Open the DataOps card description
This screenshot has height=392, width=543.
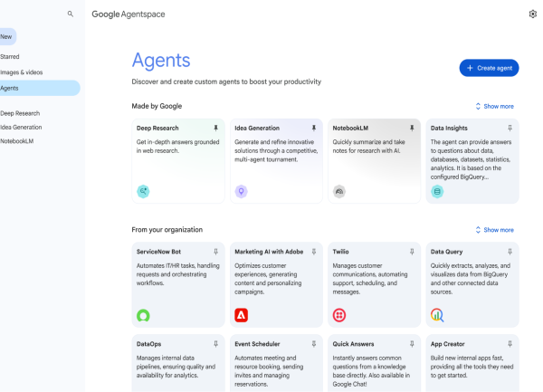click(176, 367)
